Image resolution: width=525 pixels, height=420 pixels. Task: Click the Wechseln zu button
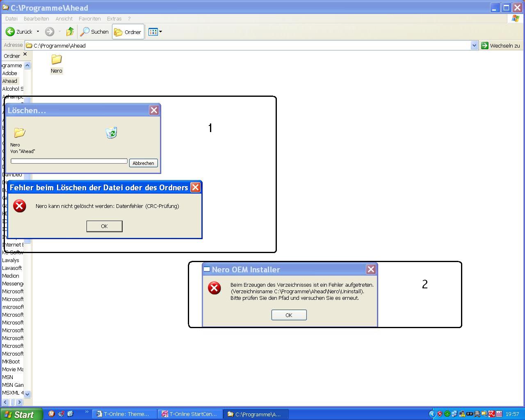(500, 46)
